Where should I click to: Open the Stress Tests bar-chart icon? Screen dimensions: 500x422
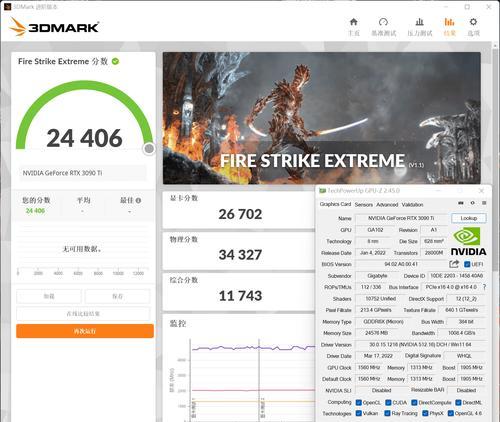pos(419,22)
